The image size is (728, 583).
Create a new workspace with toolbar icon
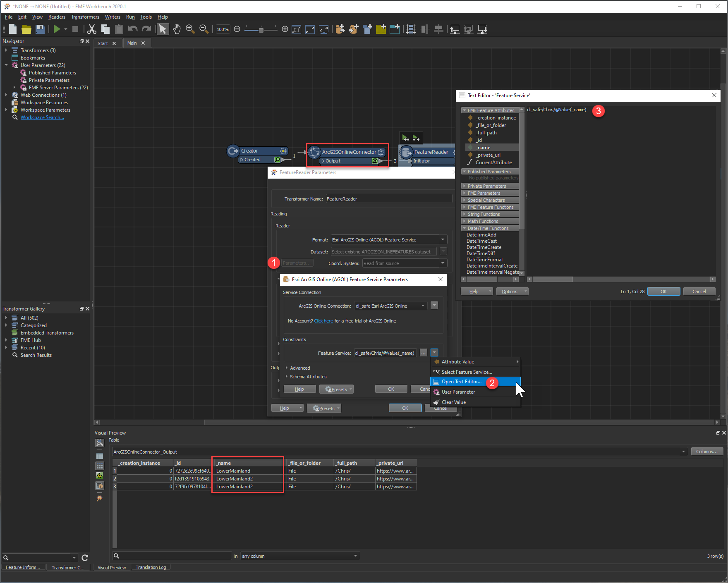pos(13,29)
